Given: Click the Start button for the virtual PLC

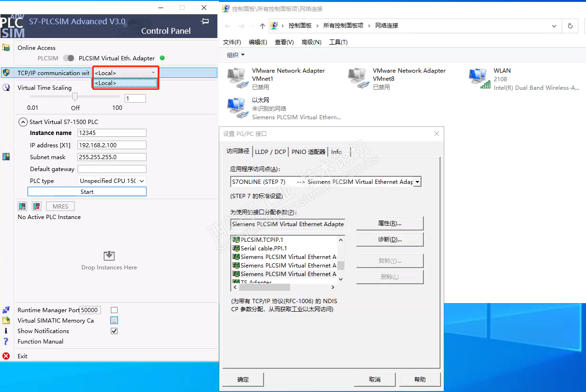Looking at the screenshot, I should click(x=87, y=192).
